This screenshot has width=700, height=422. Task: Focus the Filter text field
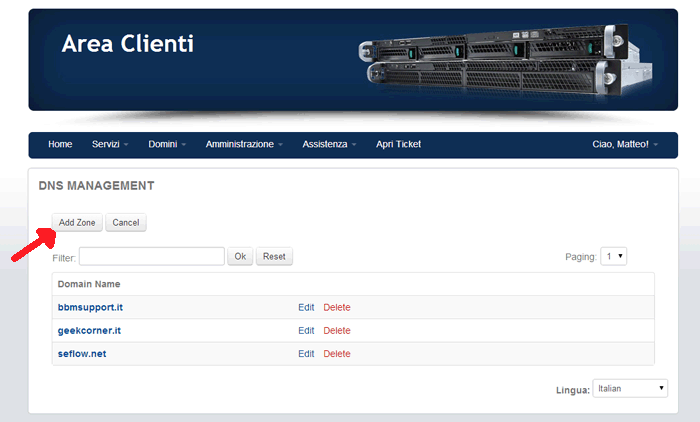[x=152, y=256]
